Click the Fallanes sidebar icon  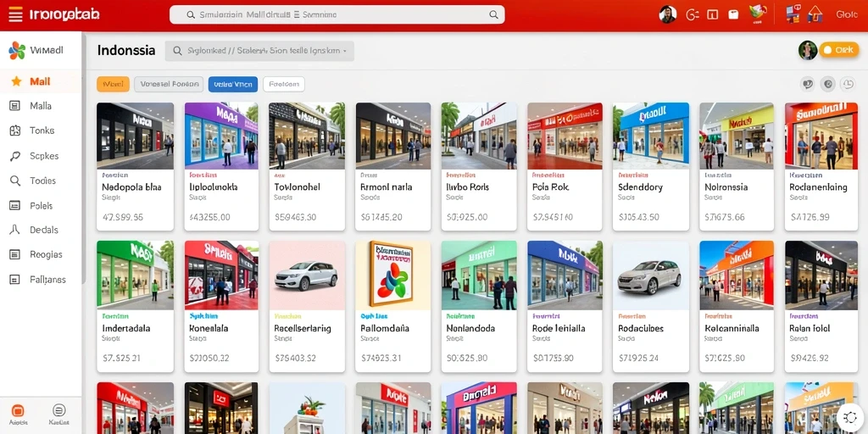tap(15, 280)
